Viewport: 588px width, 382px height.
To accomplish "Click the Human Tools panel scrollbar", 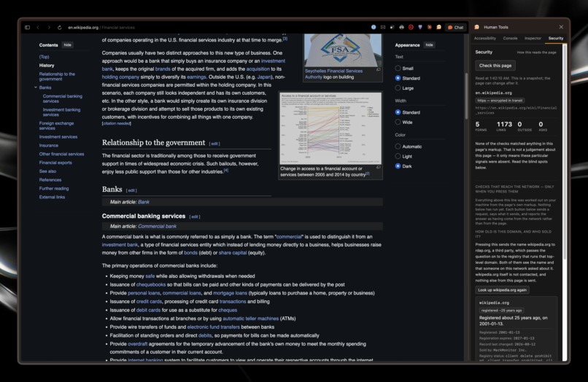I will pos(565,150).
